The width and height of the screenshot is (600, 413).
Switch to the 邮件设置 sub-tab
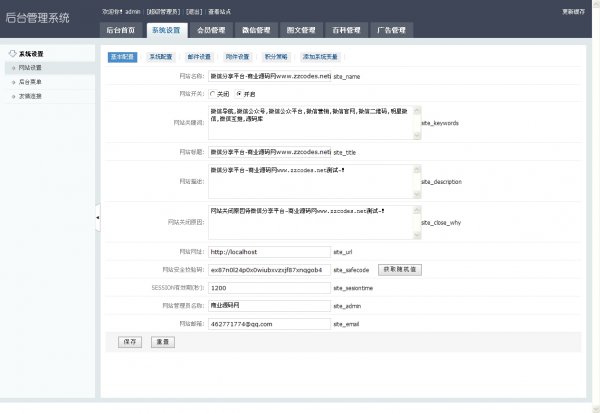[199, 57]
